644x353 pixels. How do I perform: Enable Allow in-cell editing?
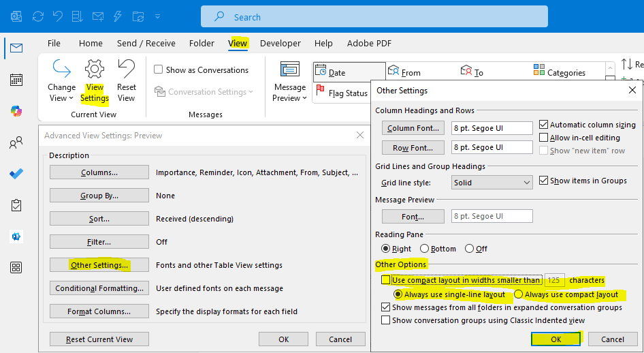[543, 137]
